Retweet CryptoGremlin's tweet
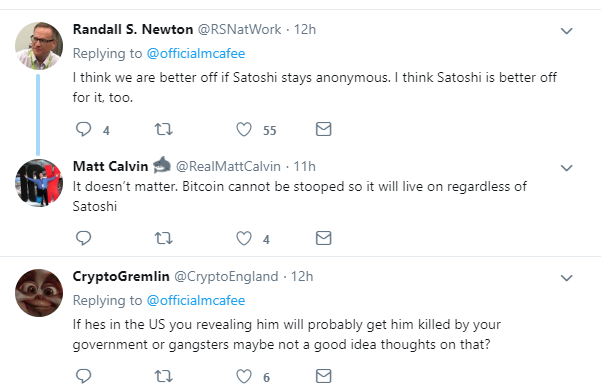 coord(164,376)
